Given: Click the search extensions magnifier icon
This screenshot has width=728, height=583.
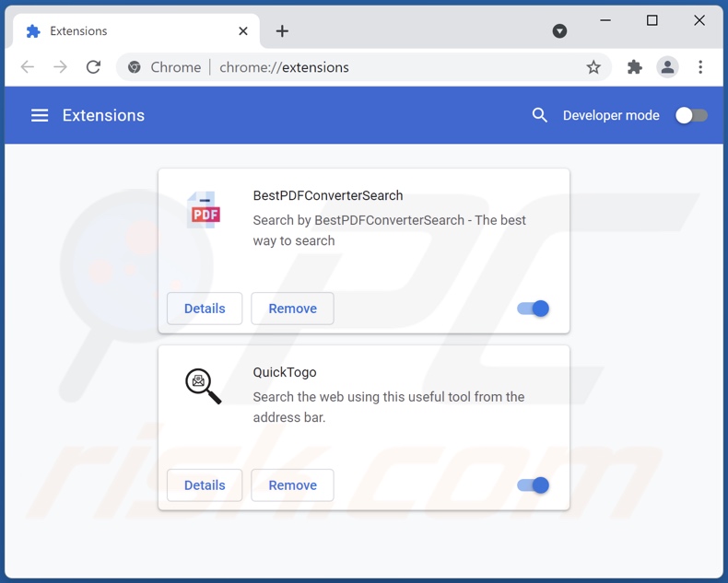Looking at the screenshot, I should [540, 115].
